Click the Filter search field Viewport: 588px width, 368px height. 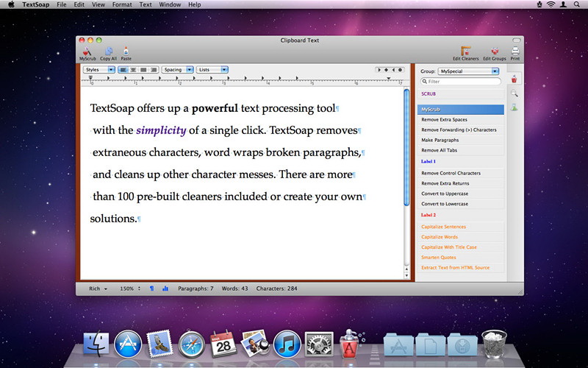tap(463, 82)
